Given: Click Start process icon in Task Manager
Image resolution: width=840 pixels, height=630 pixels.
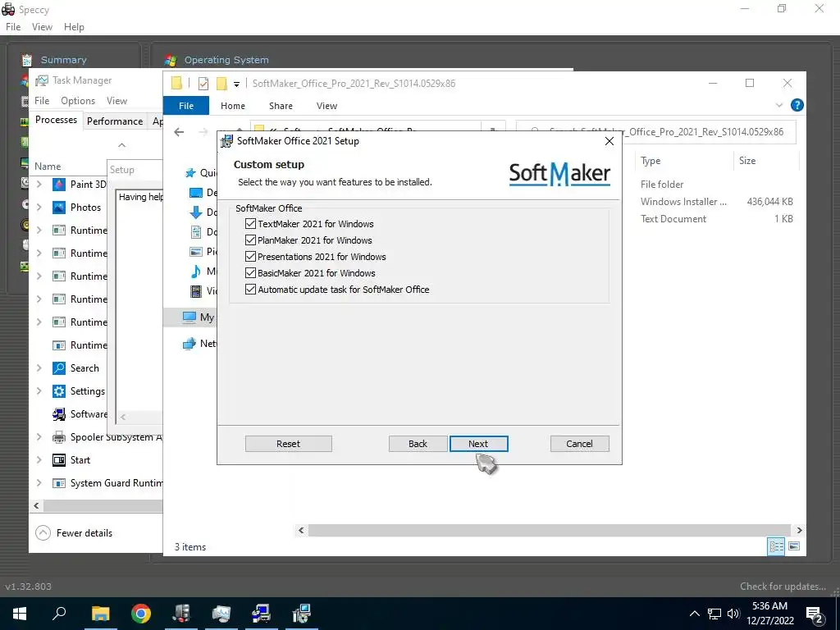Looking at the screenshot, I should tap(59, 460).
